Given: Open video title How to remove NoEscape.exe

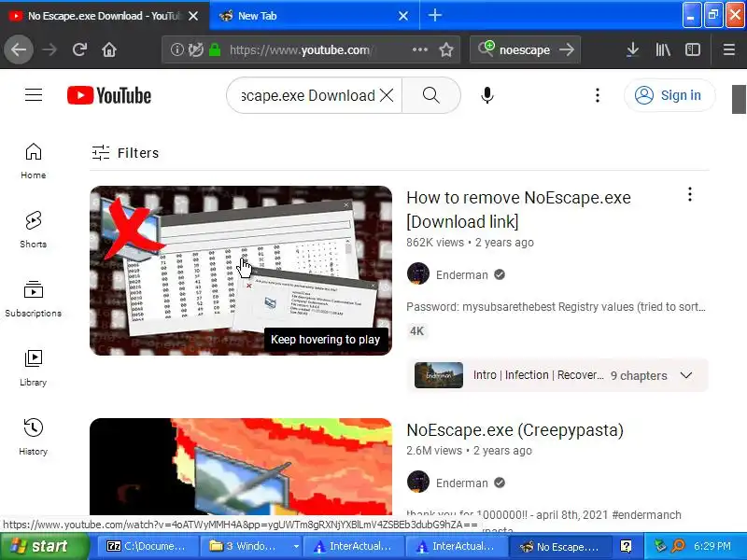Looking at the screenshot, I should pyautogui.click(x=518, y=209).
